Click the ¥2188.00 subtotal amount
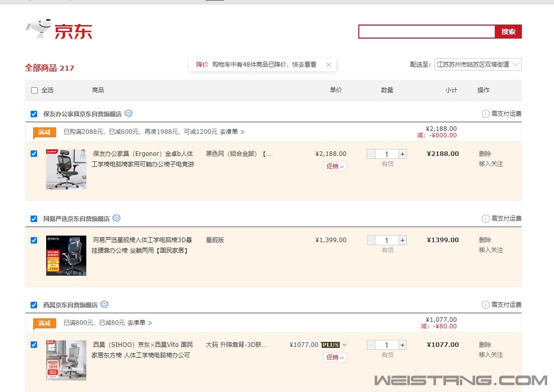Screen dimensions: 554x392 [x=443, y=154]
